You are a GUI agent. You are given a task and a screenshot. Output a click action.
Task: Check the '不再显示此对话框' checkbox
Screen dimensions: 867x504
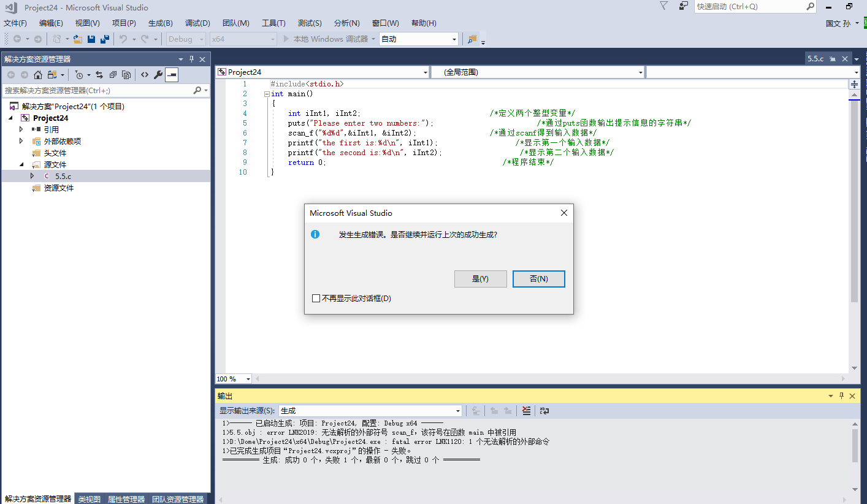[x=316, y=299]
